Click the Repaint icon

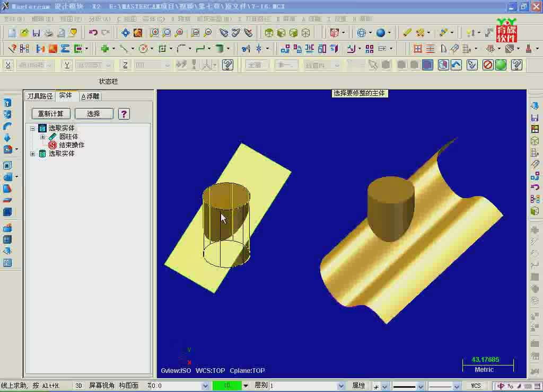tap(138, 33)
